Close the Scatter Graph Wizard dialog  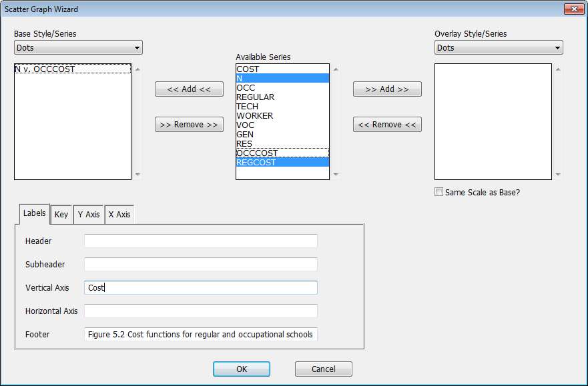(573, 9)
